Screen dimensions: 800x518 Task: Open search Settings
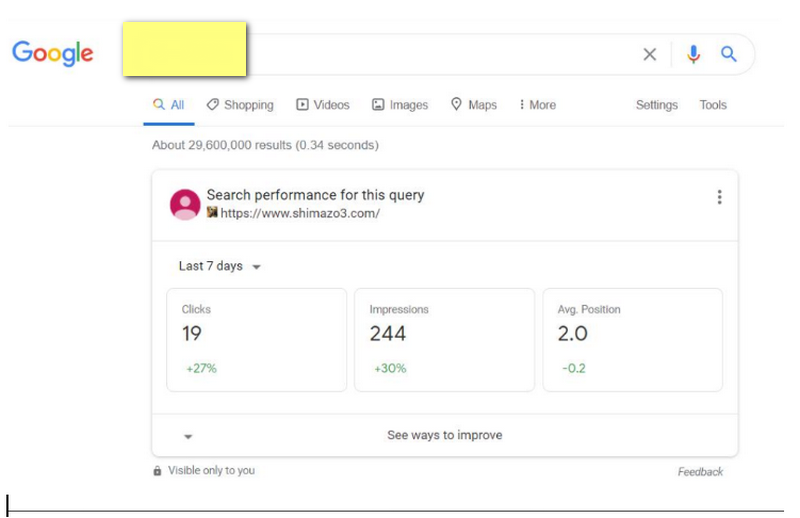(657, 105)
